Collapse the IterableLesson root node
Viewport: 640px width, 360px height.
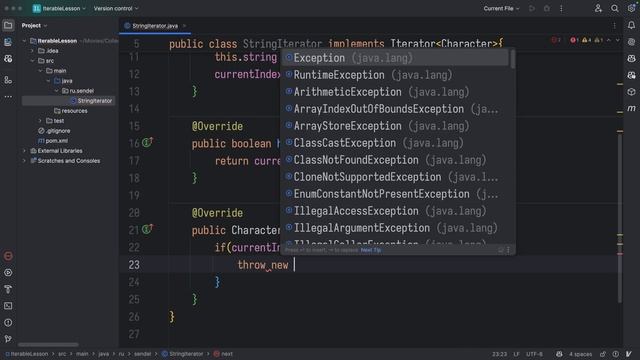[24, 41]
